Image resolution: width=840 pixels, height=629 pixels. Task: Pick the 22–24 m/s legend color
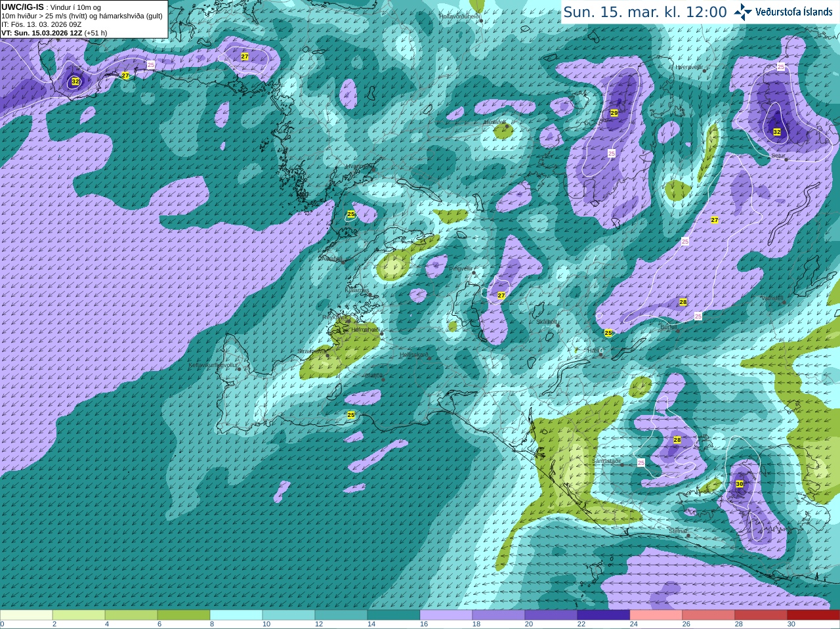604,615
